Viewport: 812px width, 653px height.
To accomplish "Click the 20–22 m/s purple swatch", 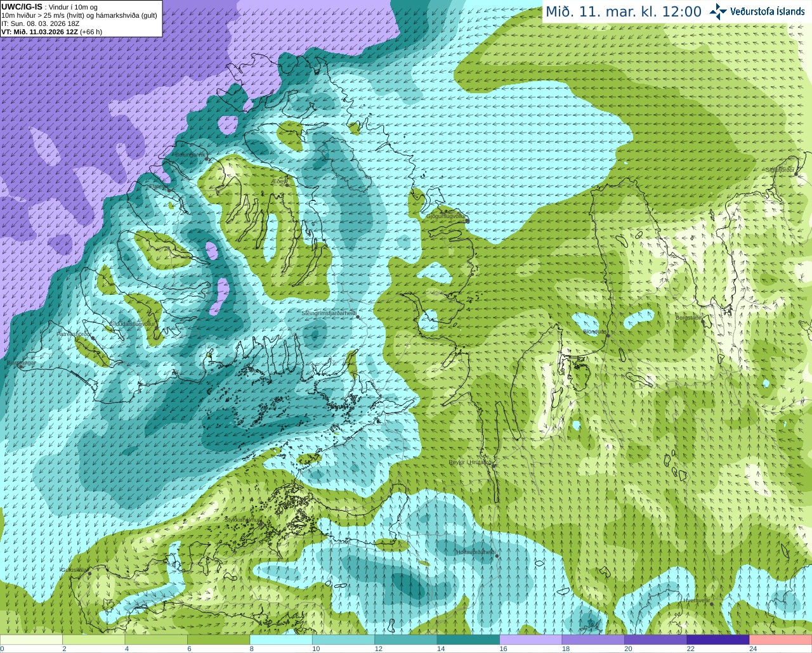I will pyautogui.click(x=656, y=640).
